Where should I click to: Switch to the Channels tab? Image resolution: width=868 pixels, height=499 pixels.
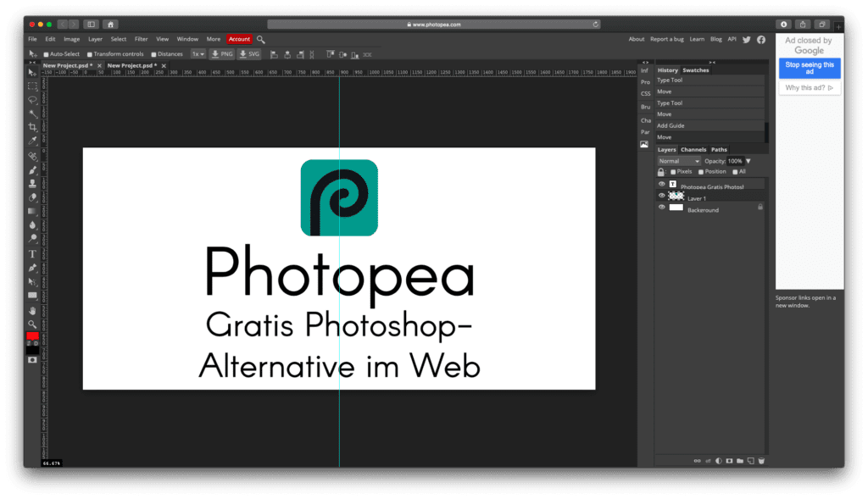pos(693,149)
